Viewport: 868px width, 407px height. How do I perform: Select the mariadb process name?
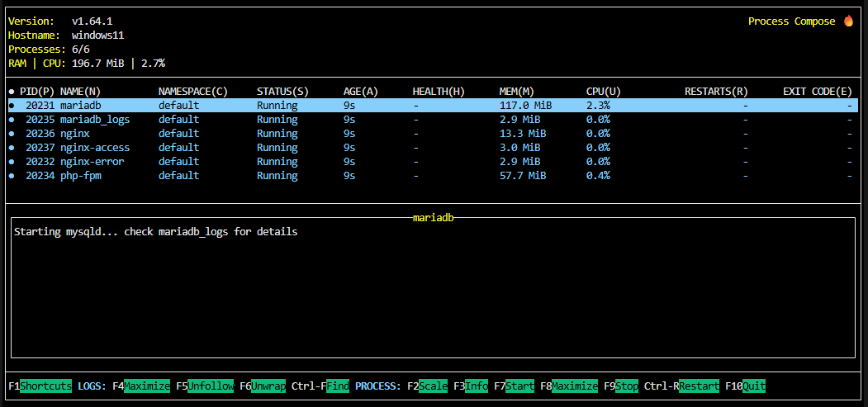[80, 106]
